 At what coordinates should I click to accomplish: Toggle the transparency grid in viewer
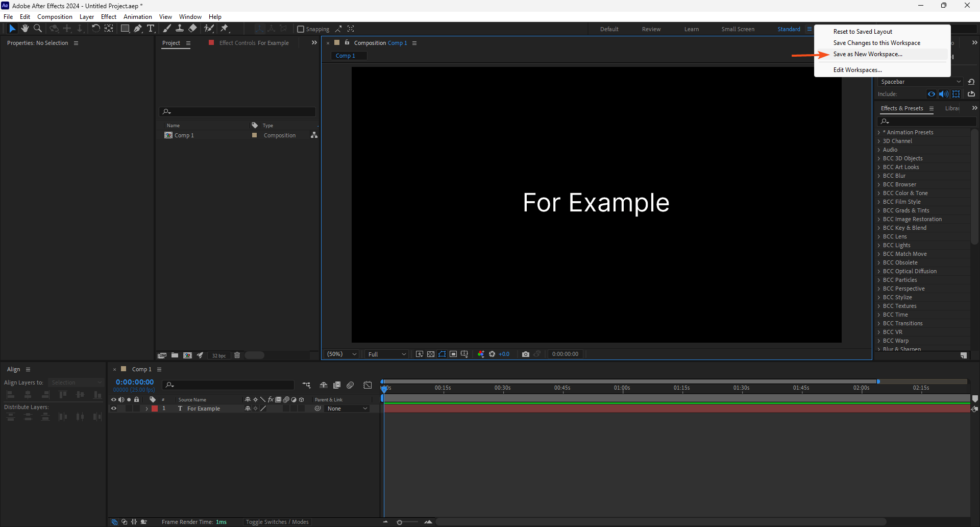pos(431,354)
